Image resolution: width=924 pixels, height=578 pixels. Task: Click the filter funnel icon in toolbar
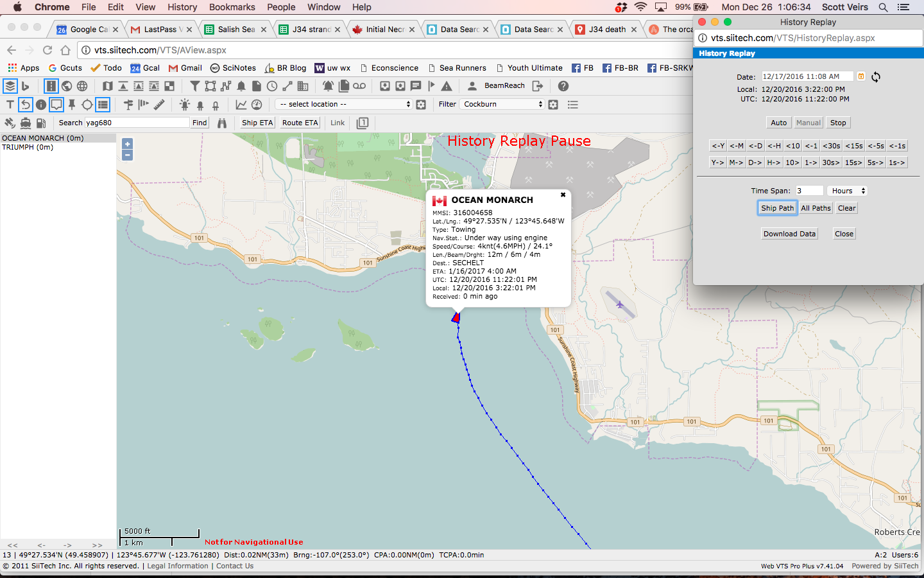pyautogui.click(x=194, y=86)
